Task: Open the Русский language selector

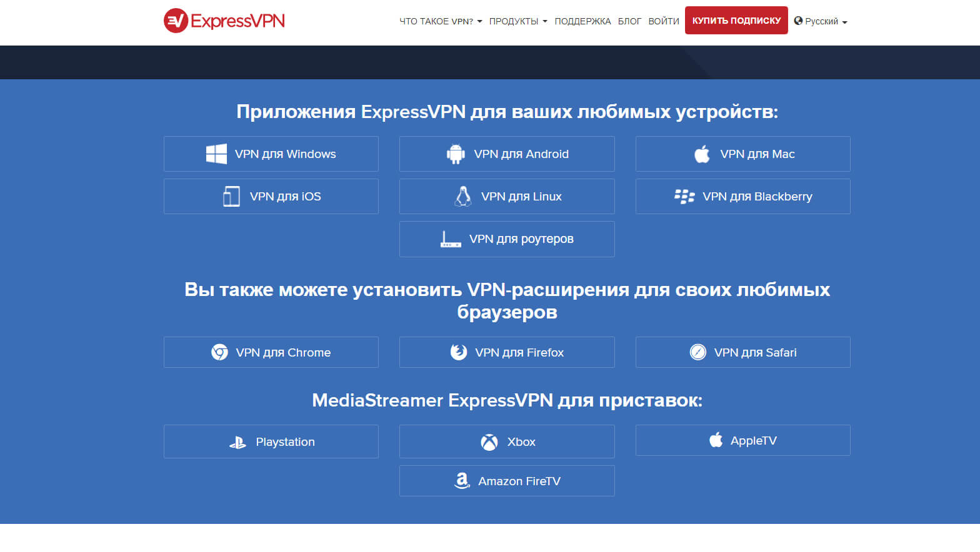Action: (x=821, y=21)
